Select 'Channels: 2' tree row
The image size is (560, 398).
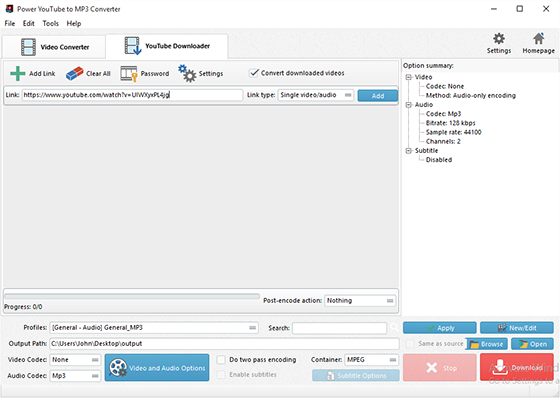click(443, 141)
